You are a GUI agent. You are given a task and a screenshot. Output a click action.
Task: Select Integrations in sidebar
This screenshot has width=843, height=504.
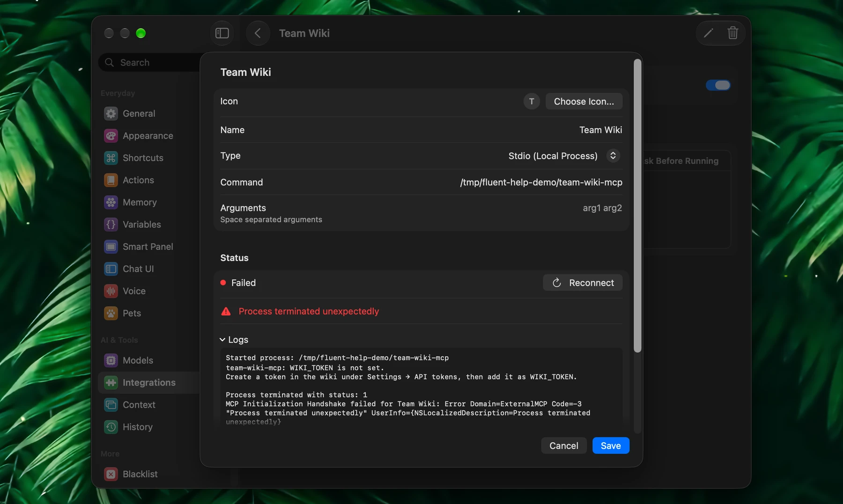pos(149,383)
